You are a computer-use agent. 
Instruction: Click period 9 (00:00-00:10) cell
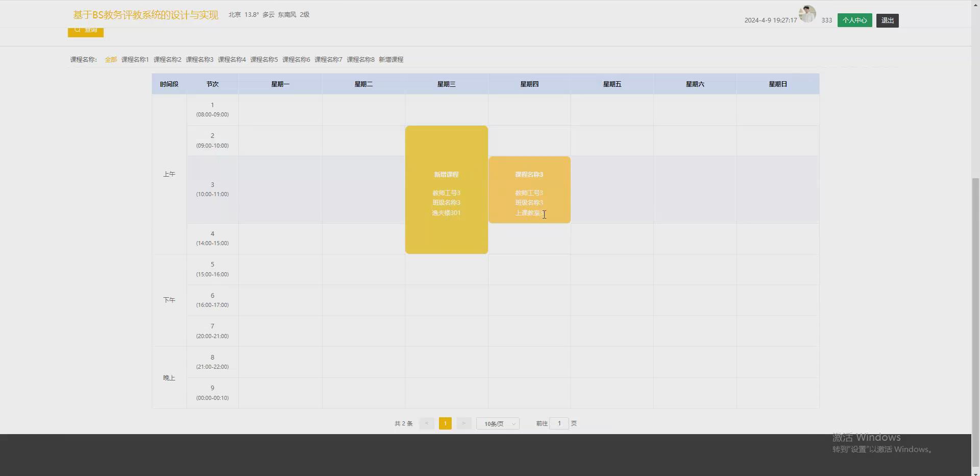pyautogui.click(x=212, y=393)
